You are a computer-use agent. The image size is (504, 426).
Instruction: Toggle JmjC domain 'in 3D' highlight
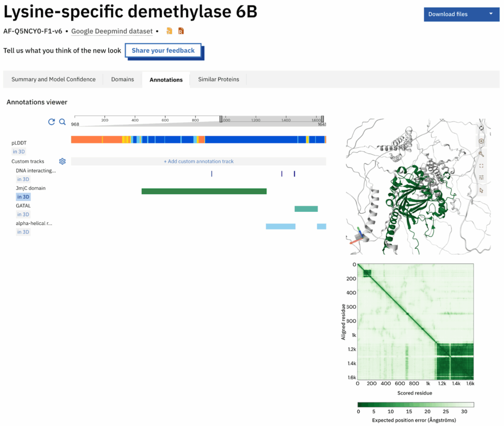[x=23, y=197]
